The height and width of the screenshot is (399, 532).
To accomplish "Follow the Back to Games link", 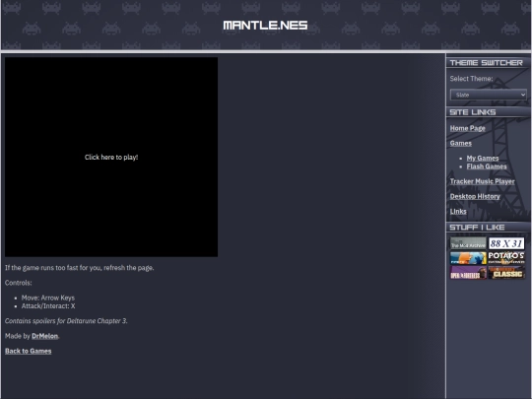I will tap(29, 351).
